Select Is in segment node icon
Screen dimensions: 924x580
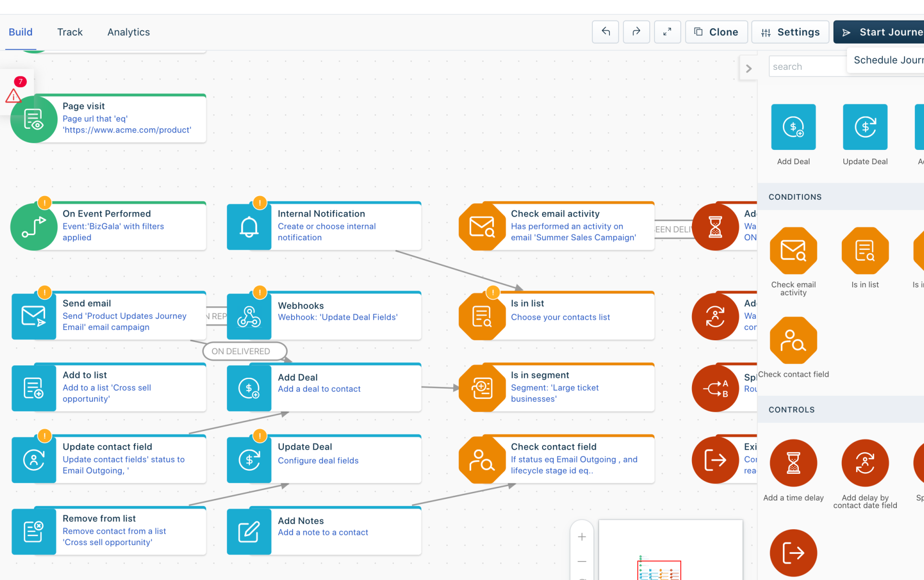(482, 389)
